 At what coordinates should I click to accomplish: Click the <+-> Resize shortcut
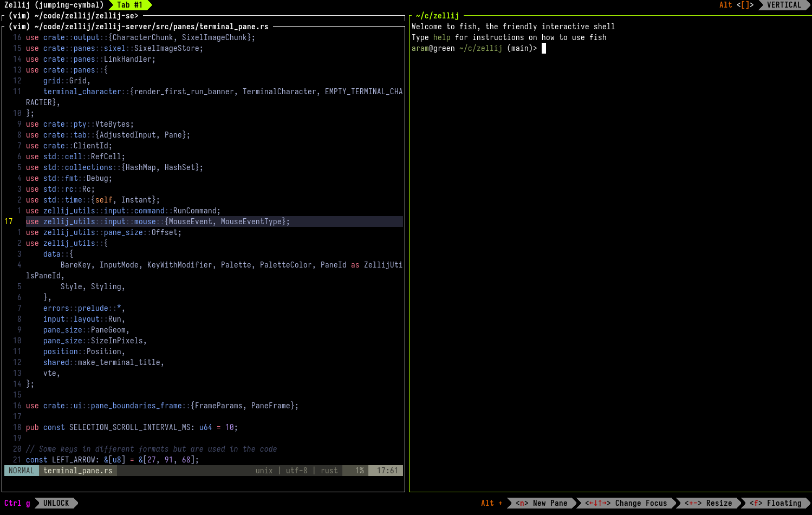[708, 503]
